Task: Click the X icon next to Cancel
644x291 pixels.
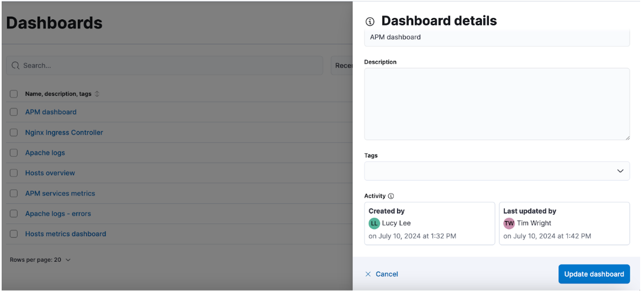Action: tap(368, 274)
